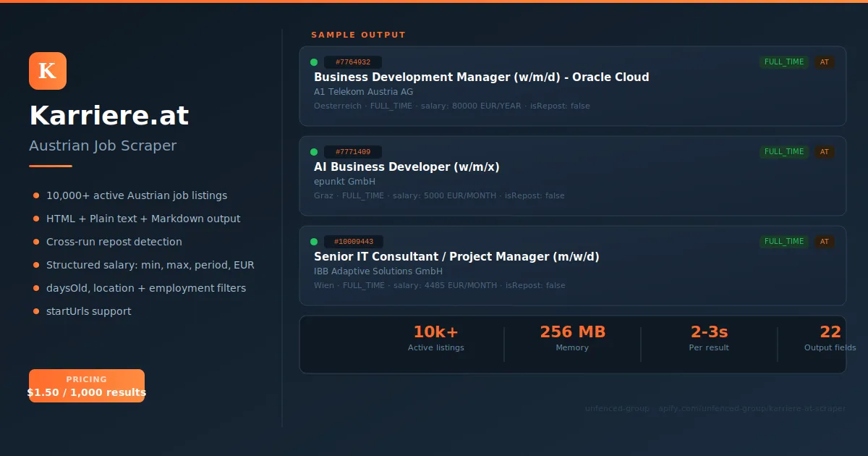Open Senior IT Consultant / Project Manager listing
Viewport: 868px width, 456px height.
click(x=456, y=257)
